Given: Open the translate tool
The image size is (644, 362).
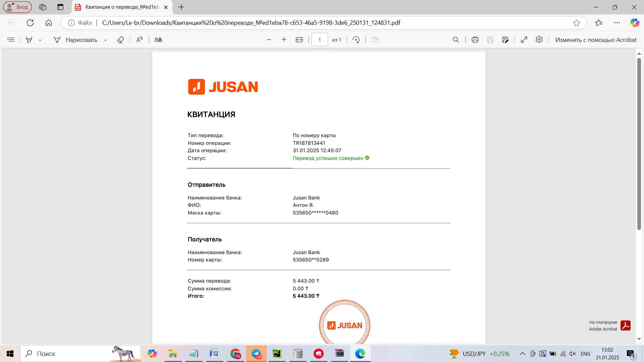Looking at the screenshot, I should pos(158,40).
